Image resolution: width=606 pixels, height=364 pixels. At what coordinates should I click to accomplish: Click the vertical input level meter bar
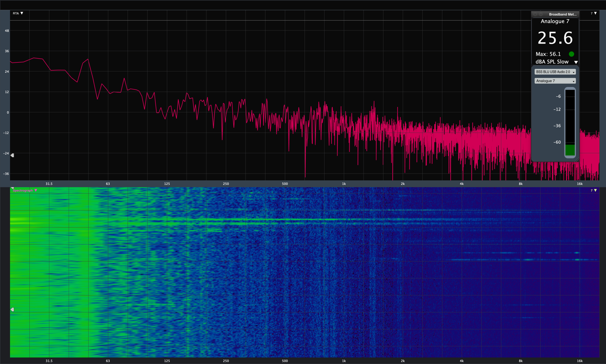click(570, 122)
